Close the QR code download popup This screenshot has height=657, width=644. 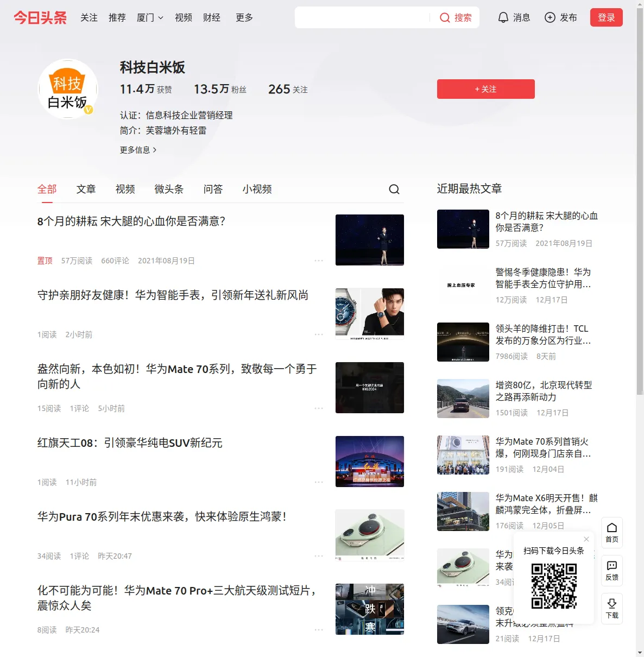click(586, 539)
